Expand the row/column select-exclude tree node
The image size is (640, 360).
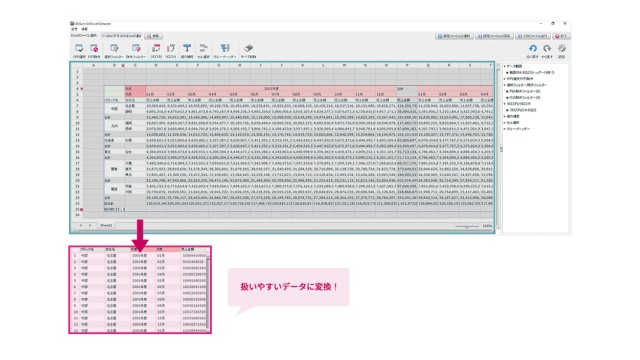coord(505,79)
